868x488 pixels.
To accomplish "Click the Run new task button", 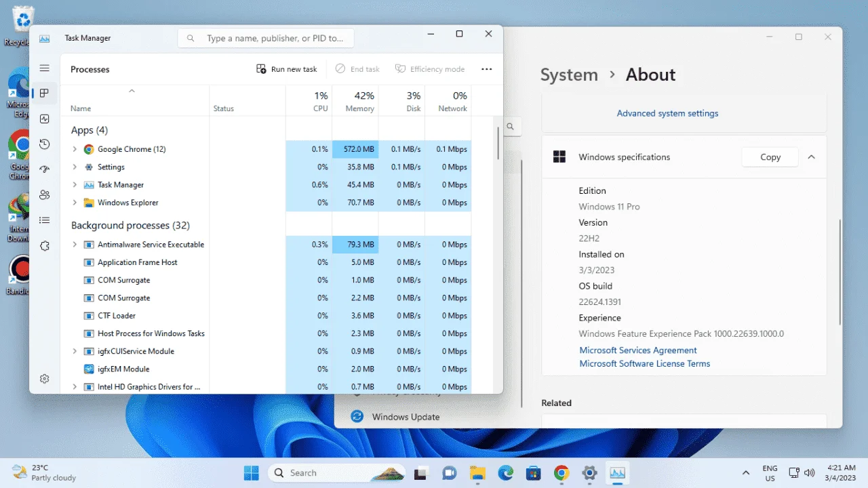I will pyautogui.click(x=287, y=69).
